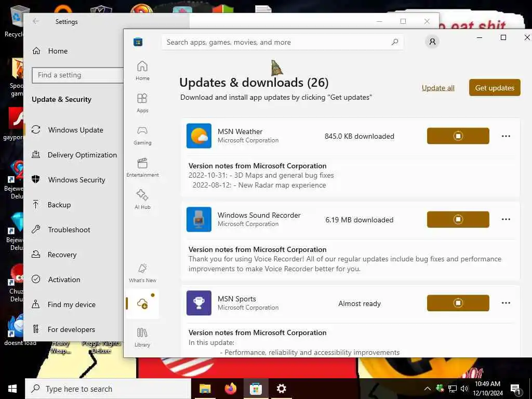This screenshot has height=399, width=532.
Task: Open the volume control in tray
Action: coord(464,389)
